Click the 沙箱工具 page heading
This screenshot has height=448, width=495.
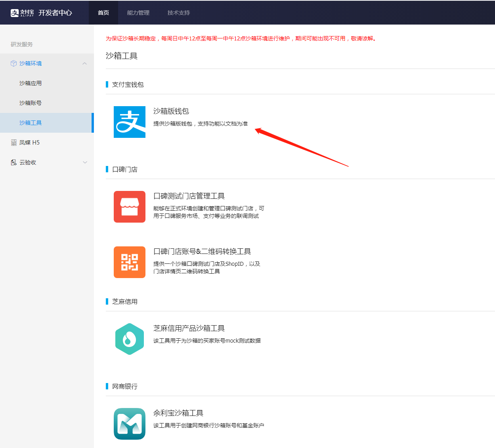[x=122, y=56]
